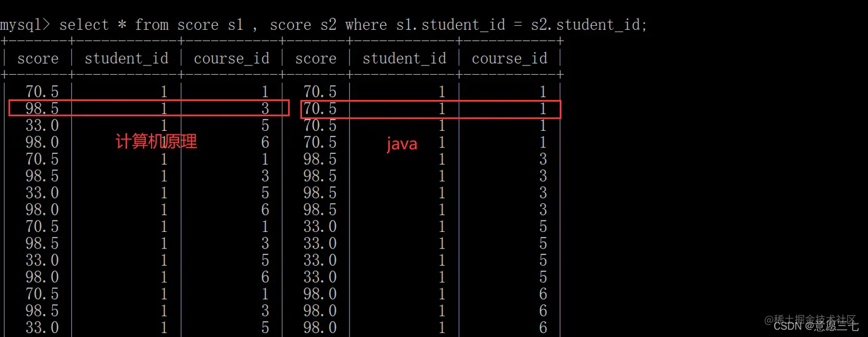
Task: Click left score 70.5 in row with right score 98.0
Action: [x=42, y=295]
